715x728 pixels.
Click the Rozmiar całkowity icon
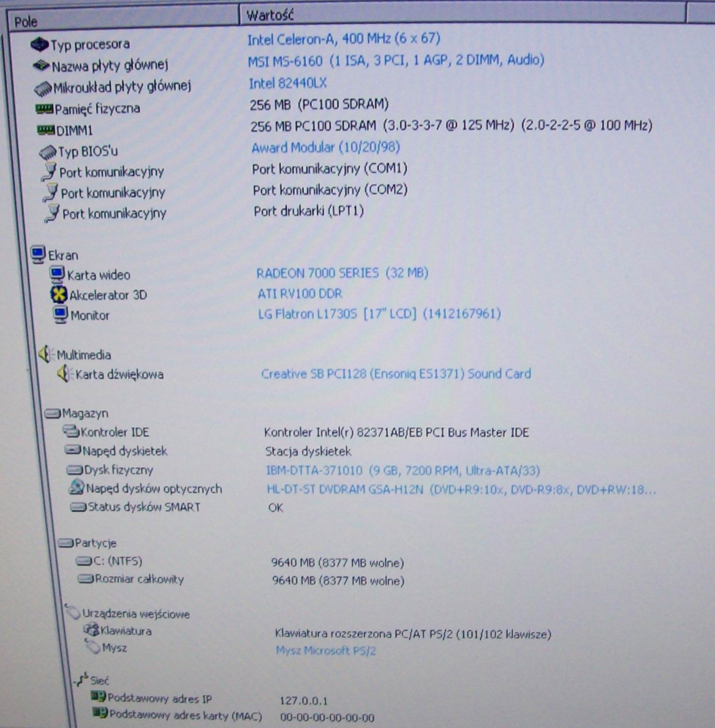click(86, 578)
